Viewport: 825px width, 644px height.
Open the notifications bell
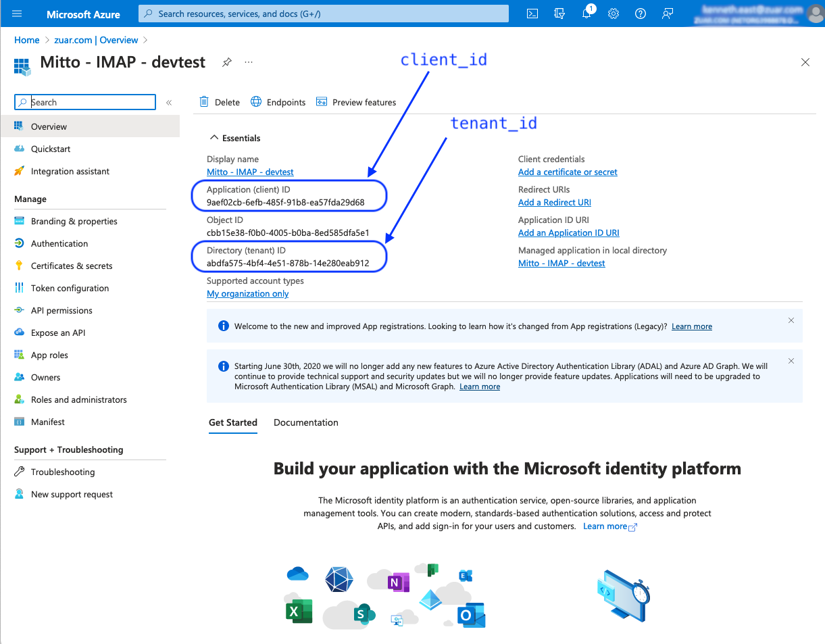tap(586, 14)
